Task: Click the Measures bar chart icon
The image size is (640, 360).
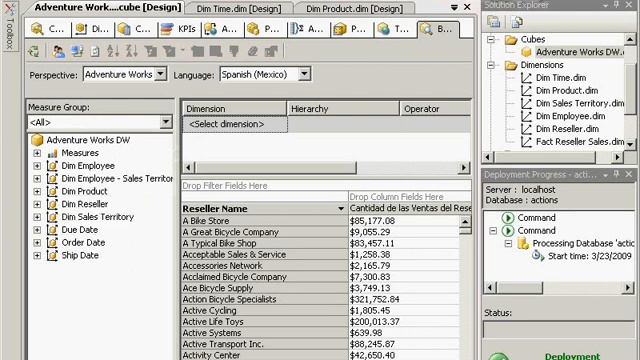Action: click(52, 153)
